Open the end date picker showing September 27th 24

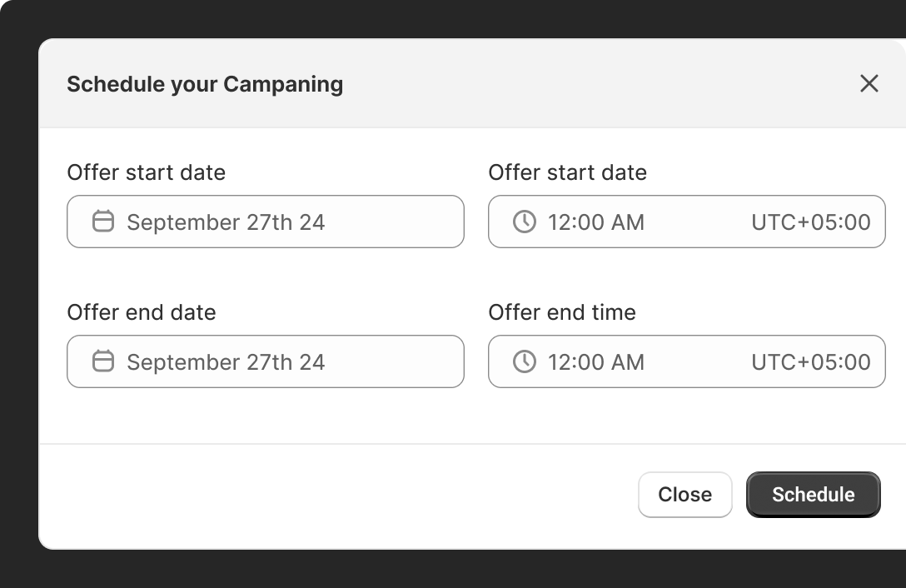click(x=265, y=361)
